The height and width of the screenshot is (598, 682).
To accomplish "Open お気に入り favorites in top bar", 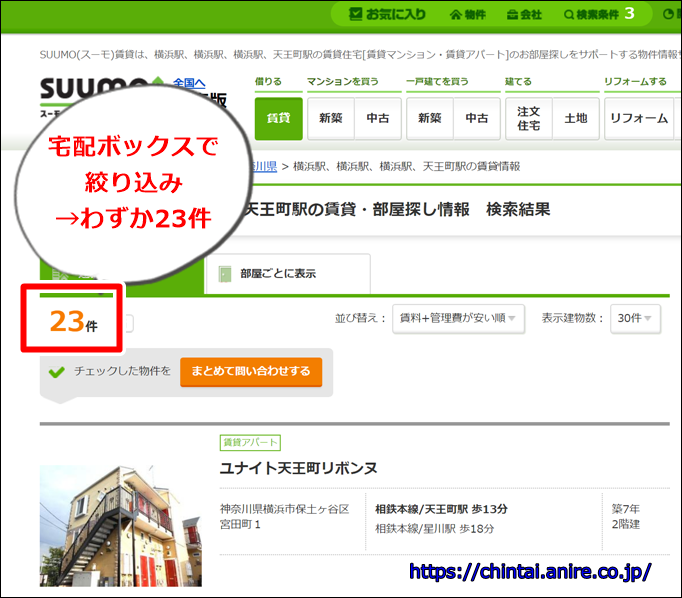I will pos(387,14).
